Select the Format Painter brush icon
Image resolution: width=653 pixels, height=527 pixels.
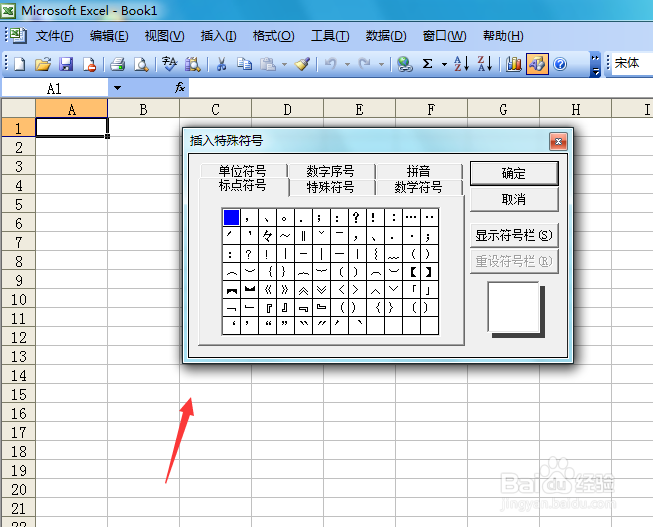click(303, 64)
